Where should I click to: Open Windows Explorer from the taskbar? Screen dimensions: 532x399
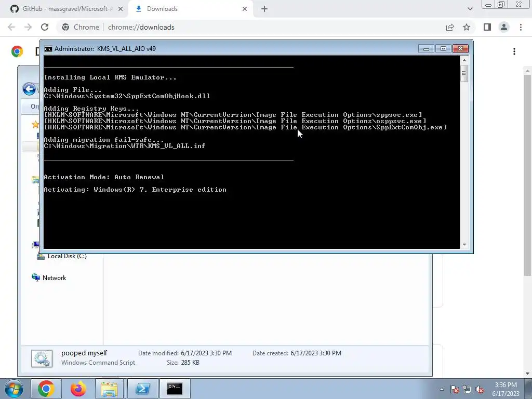[x=109, y=389]
